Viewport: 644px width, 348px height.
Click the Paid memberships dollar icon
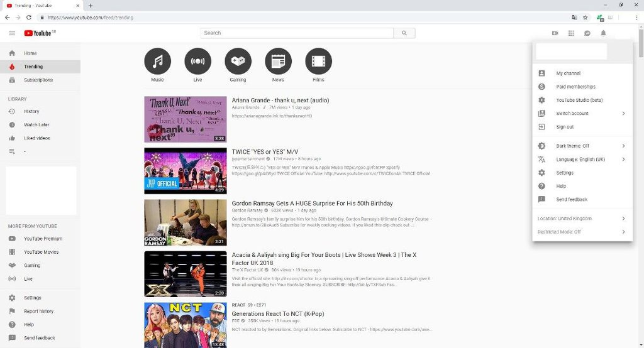point(541,87)
